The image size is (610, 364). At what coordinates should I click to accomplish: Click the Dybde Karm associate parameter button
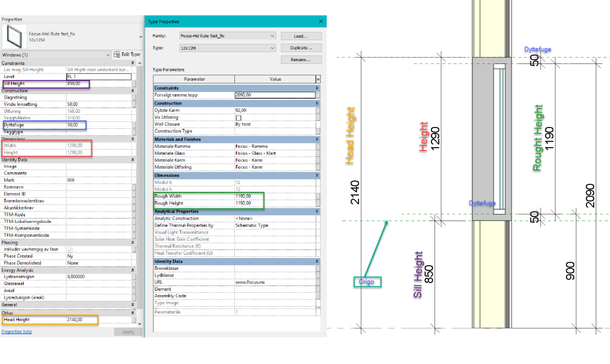318,111
